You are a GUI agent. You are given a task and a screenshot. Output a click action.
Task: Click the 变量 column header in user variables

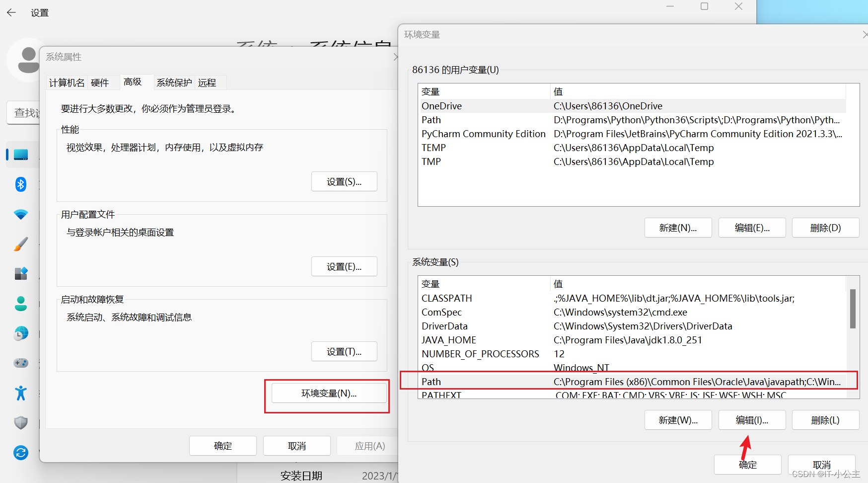point(484,91)
